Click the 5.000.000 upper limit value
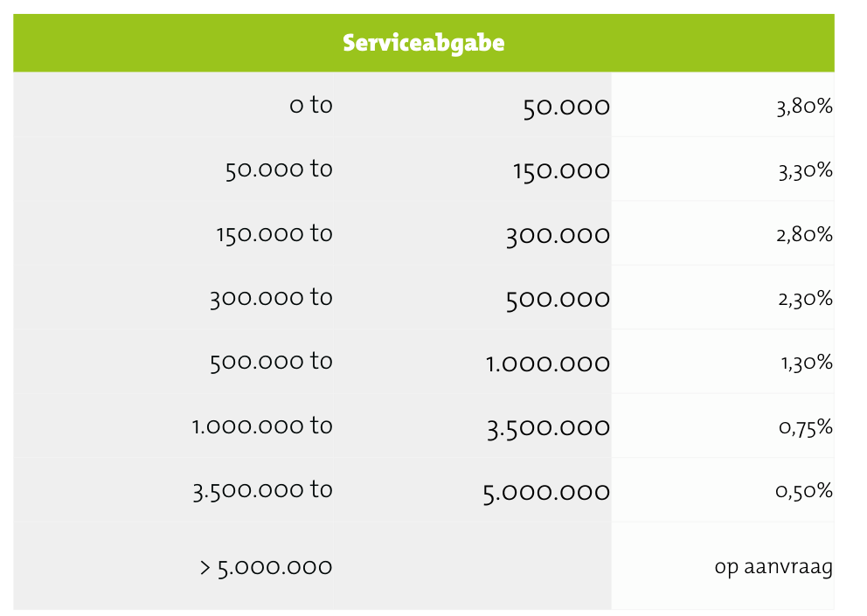This screenshot has width=867, height=616. click(x=546, y=492)
